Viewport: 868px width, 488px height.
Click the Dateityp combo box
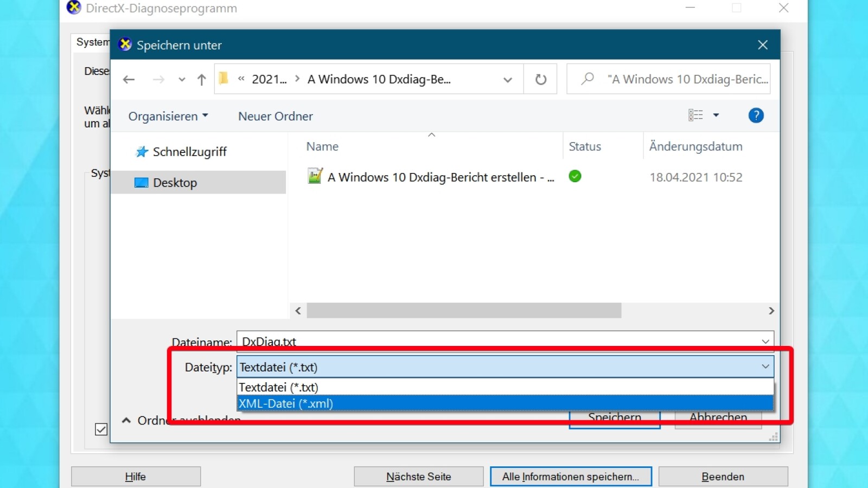click(505, 367)
